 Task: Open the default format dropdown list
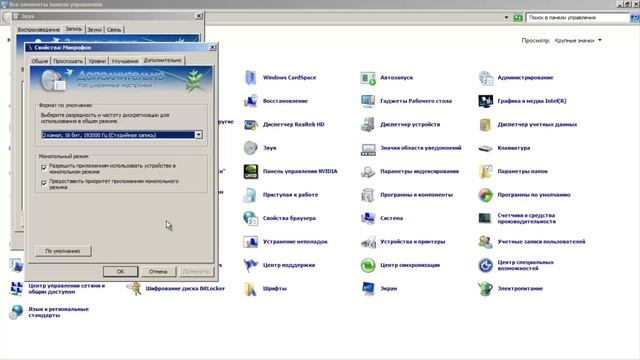[x=198, y=135]
